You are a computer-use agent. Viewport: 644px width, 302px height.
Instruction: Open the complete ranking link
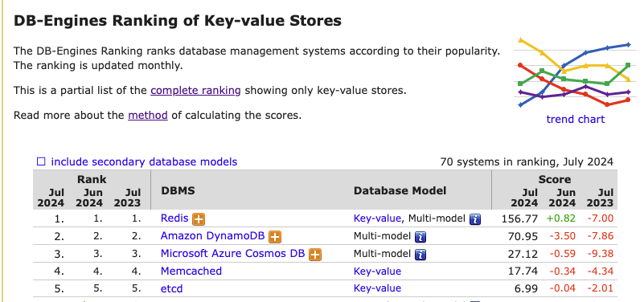coord(195,90)
